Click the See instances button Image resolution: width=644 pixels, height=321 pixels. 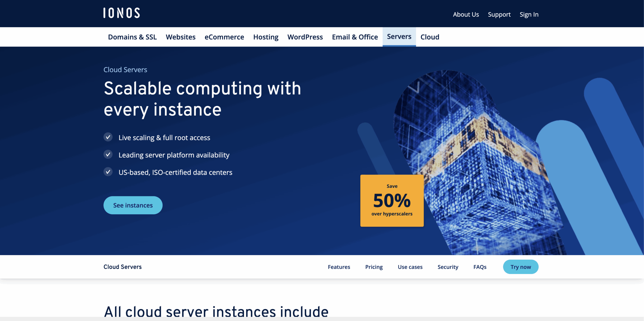(133, 205)
